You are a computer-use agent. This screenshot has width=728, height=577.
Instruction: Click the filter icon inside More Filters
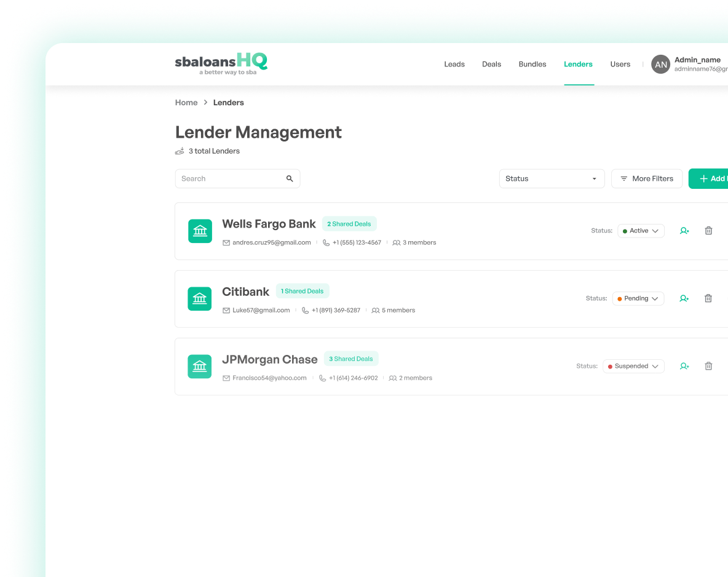pyautogui.click(x=623, y=178)
